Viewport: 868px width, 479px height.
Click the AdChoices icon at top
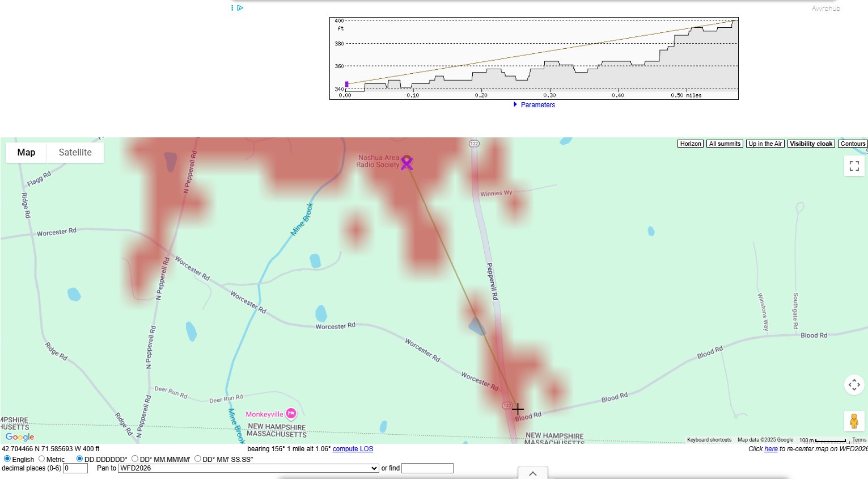[x=240, y=8]
